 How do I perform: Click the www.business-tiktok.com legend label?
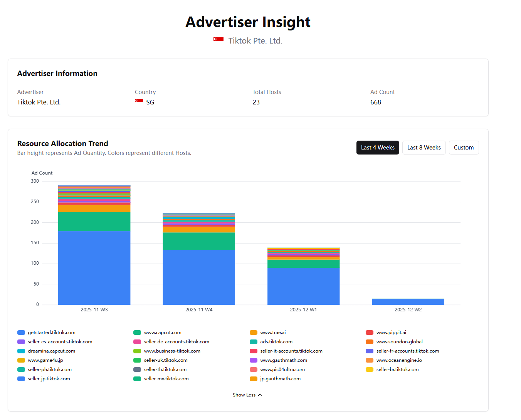(172, 351)
